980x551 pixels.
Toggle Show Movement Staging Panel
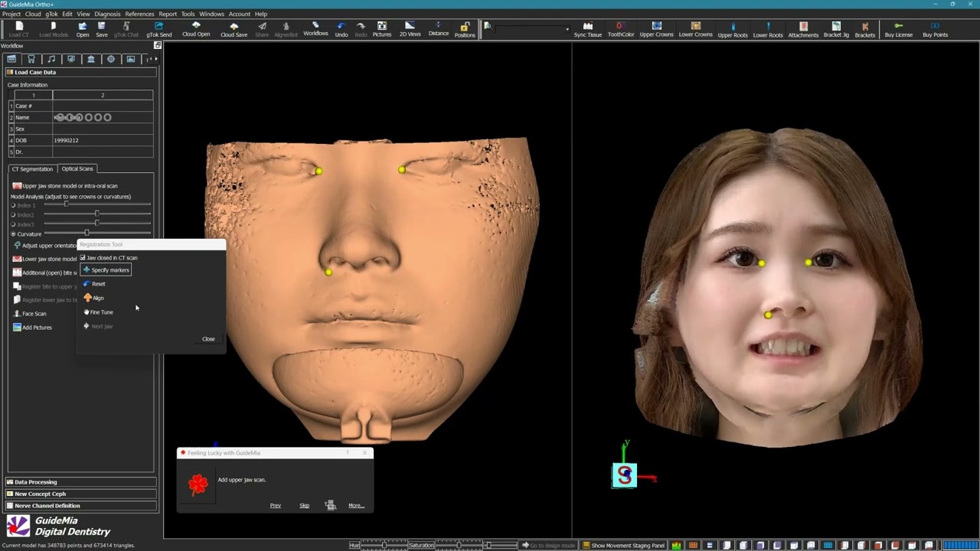pyautogui.click(x=623, y=546)
